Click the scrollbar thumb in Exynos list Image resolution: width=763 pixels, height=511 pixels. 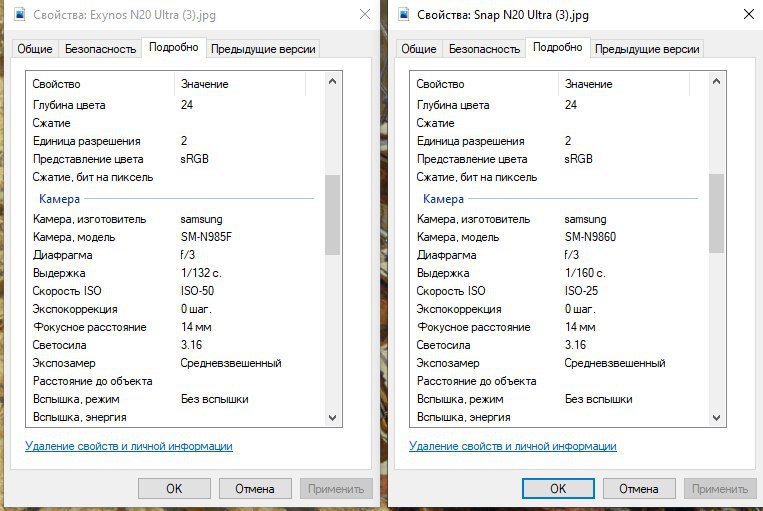(332, 214)
